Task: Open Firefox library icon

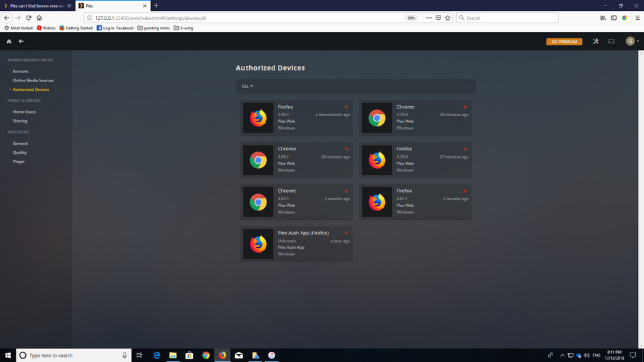Action: pos(603,18)
